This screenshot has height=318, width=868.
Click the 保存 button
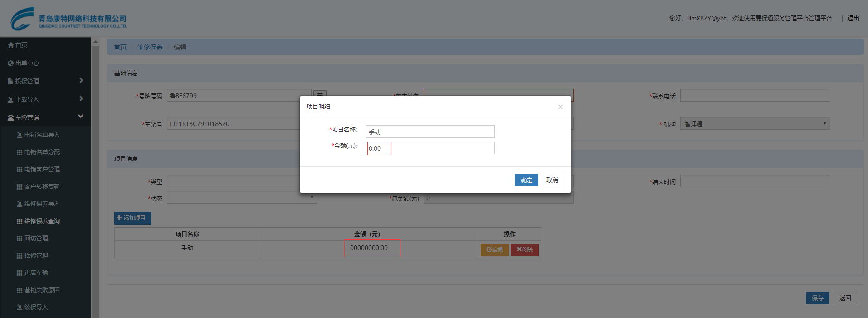[818, 298]
